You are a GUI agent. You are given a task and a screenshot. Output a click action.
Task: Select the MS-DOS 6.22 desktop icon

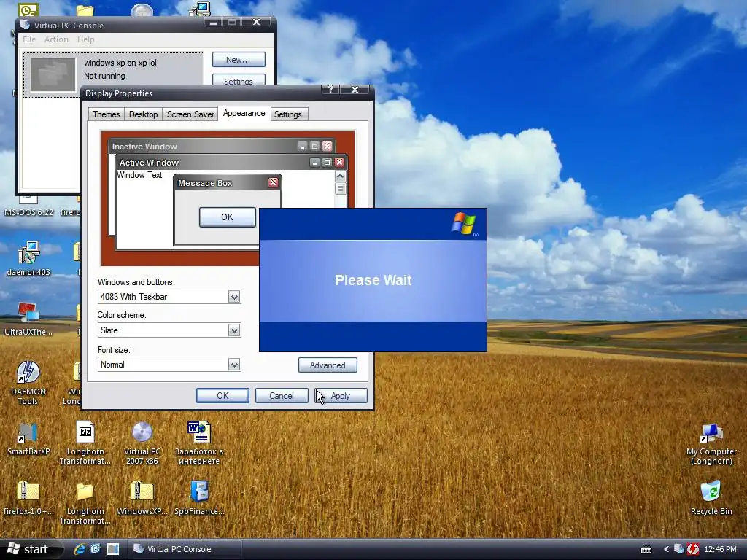click(x=28, y=206)
